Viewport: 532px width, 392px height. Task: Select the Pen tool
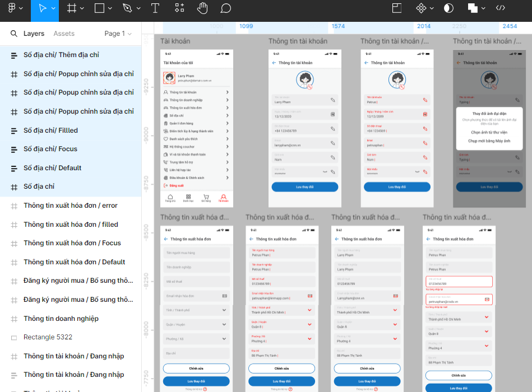point(127,8)
